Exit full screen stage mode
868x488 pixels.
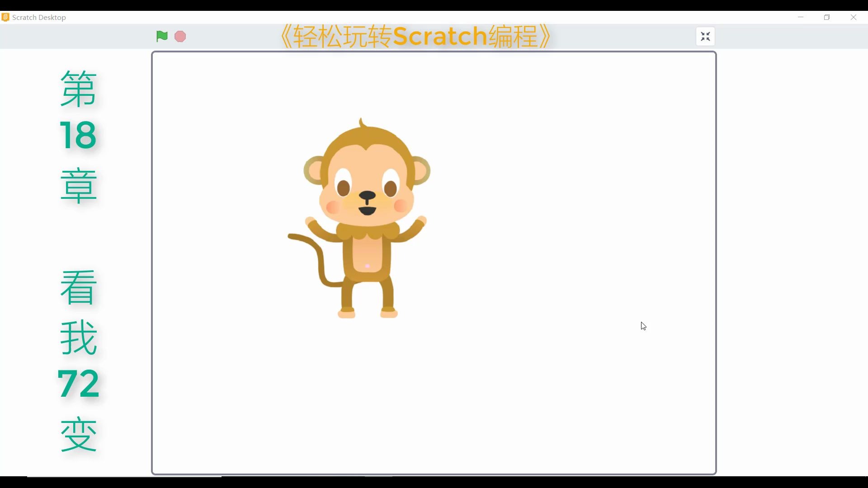coord(705,37)
